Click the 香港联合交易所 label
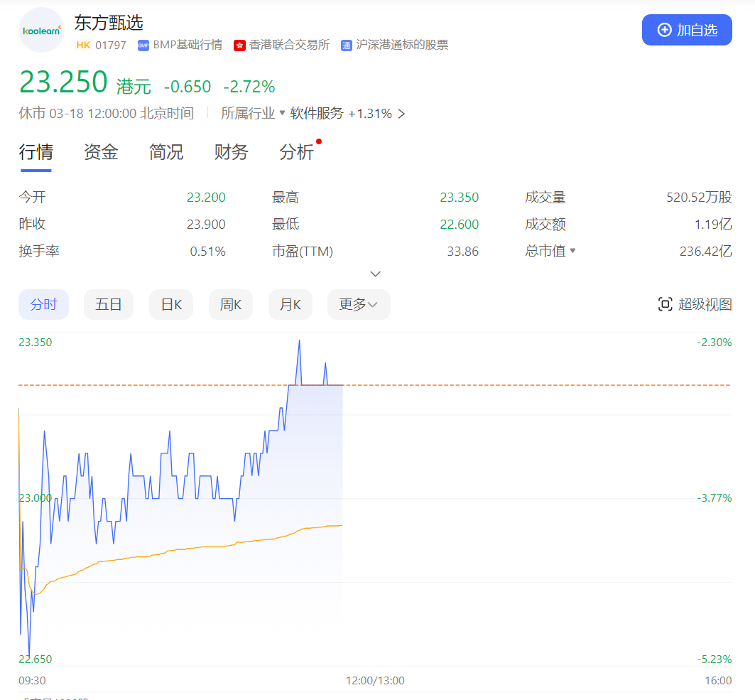 point(289,45)
